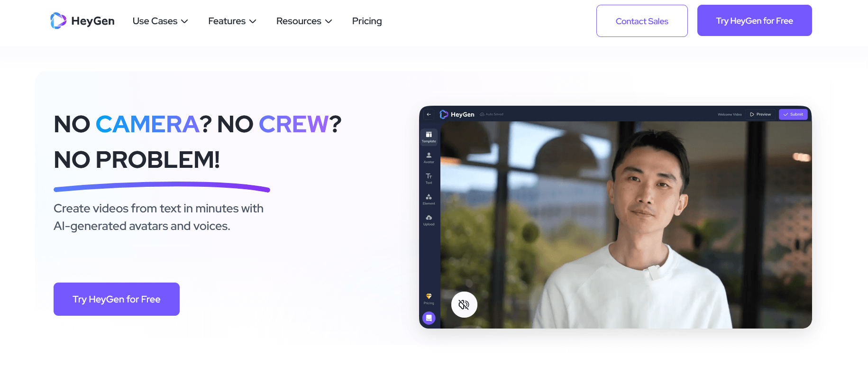The width and height of the screenshot is (868, 366).
Task: Click the Submit button in the editor
Action: tap(793, 114)
